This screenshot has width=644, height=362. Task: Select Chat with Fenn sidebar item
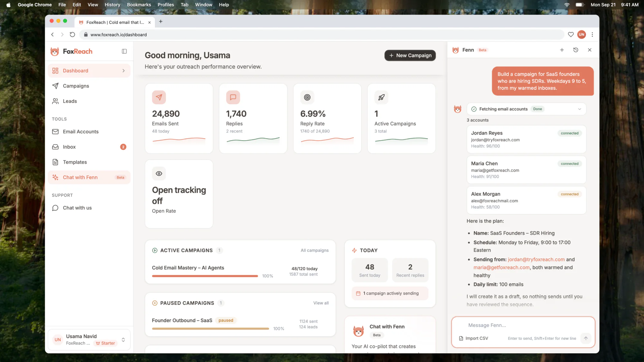point(89,177)
